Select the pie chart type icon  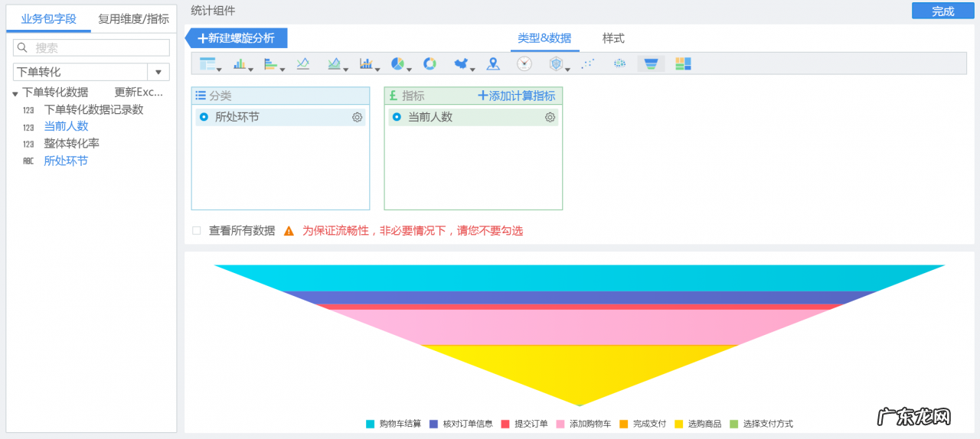coord(397,63)
